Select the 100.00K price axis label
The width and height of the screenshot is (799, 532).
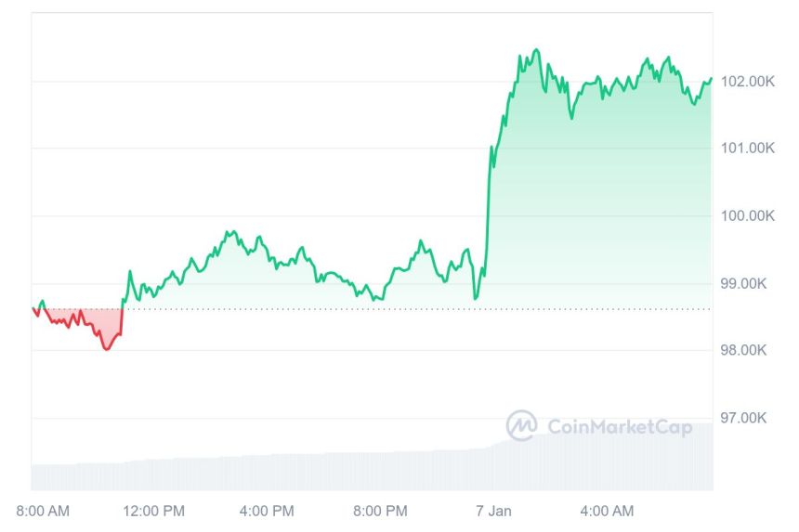pos(748,216)
